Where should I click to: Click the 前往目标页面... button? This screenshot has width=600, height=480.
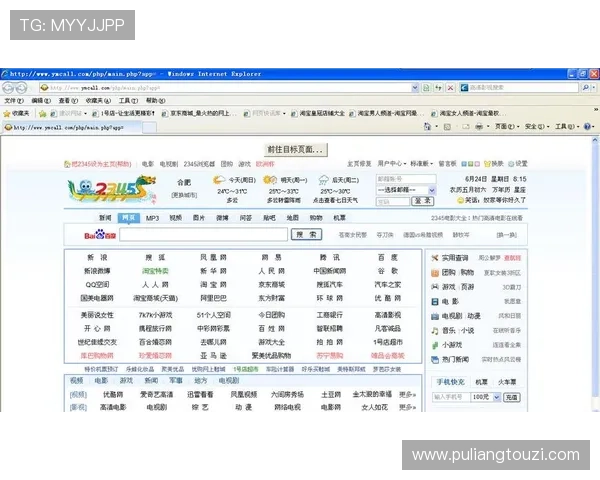[295, 149]
